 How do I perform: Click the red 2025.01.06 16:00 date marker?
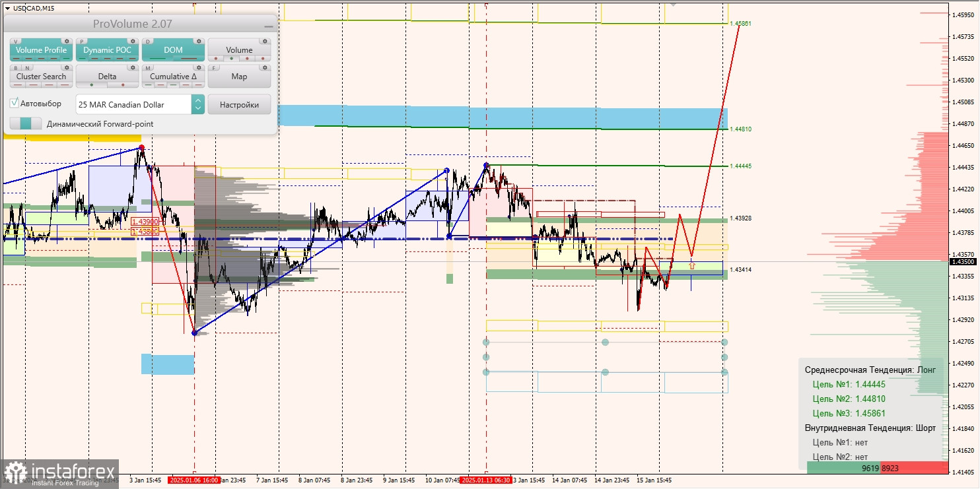[x=194, y=480]
